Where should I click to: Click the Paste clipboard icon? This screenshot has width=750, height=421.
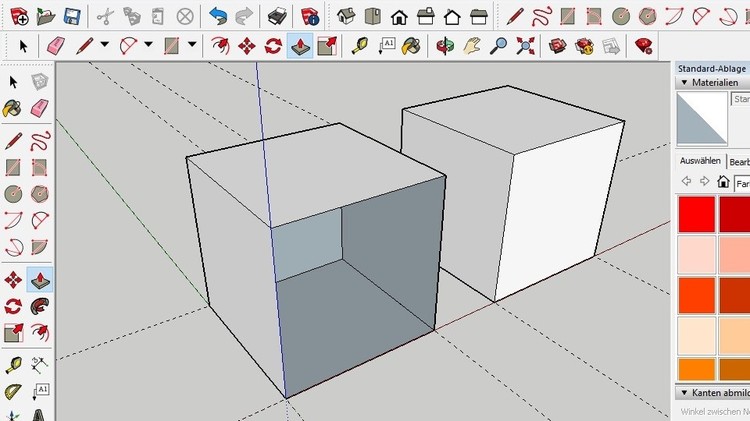[x=158, y=16]
